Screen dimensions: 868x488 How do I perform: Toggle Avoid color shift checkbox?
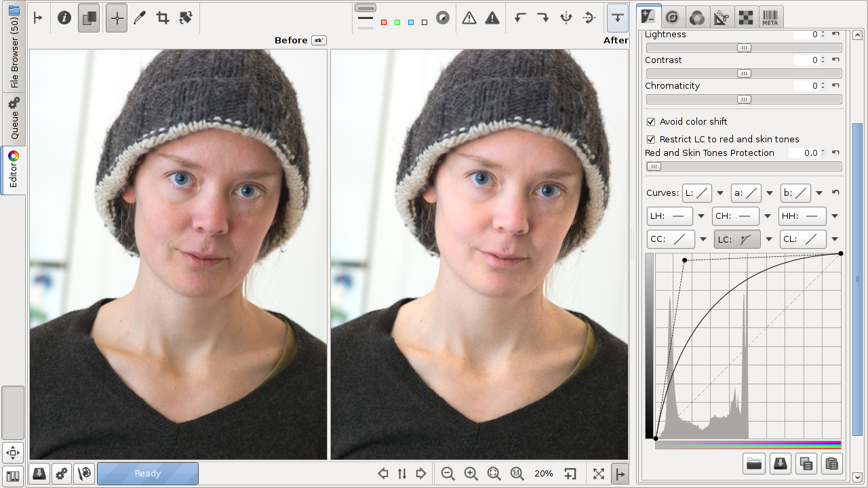point(651,122)
